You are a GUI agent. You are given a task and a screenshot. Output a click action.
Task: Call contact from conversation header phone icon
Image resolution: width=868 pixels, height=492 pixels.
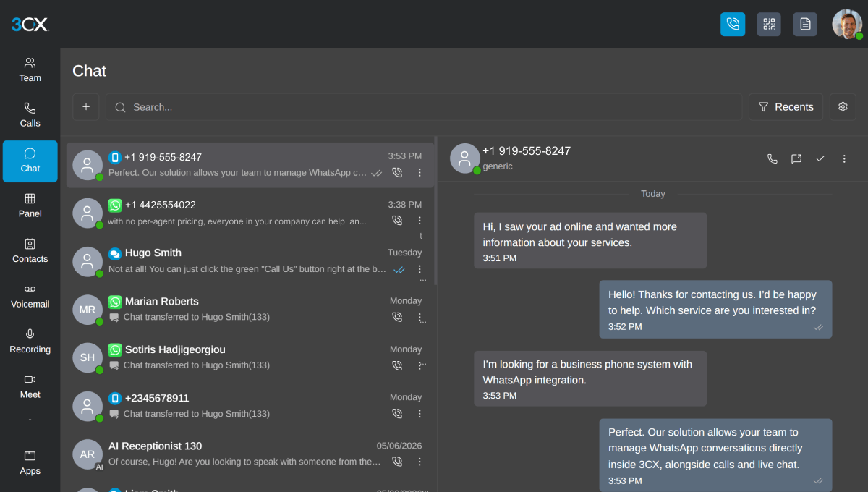pyautogui.click(x=773, y=158)
